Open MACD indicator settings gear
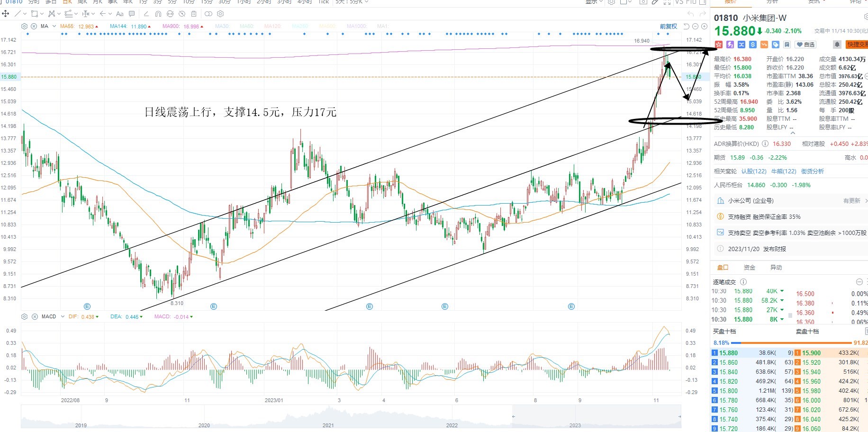 point(25,316)
